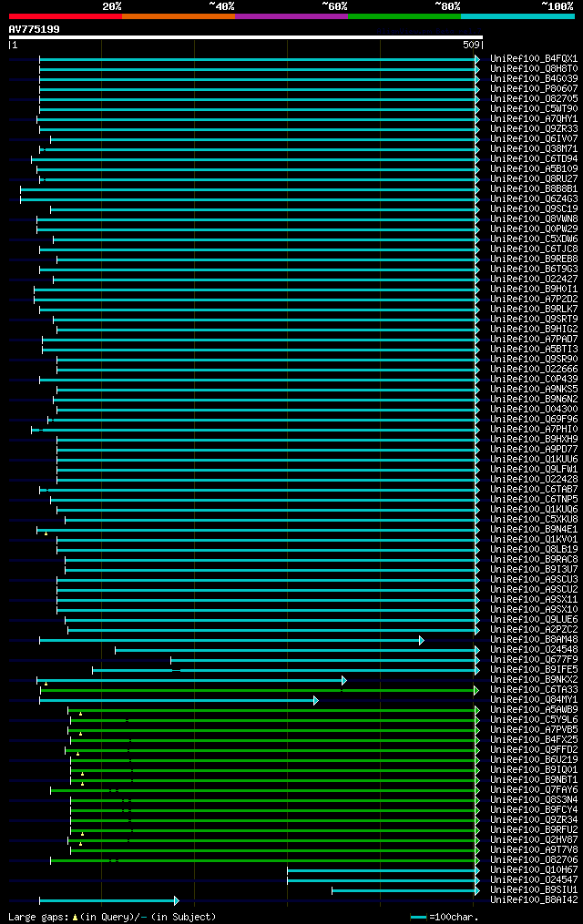The image size is (583, 924).
Task: Open UniRef100_Q9LUE6 hit name
Action: click(x=534, y=620)
